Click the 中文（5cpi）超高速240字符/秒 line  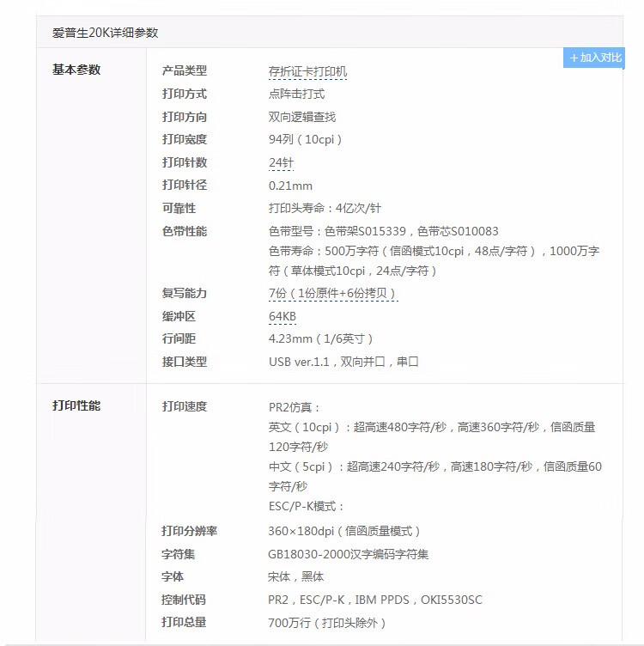435,477
